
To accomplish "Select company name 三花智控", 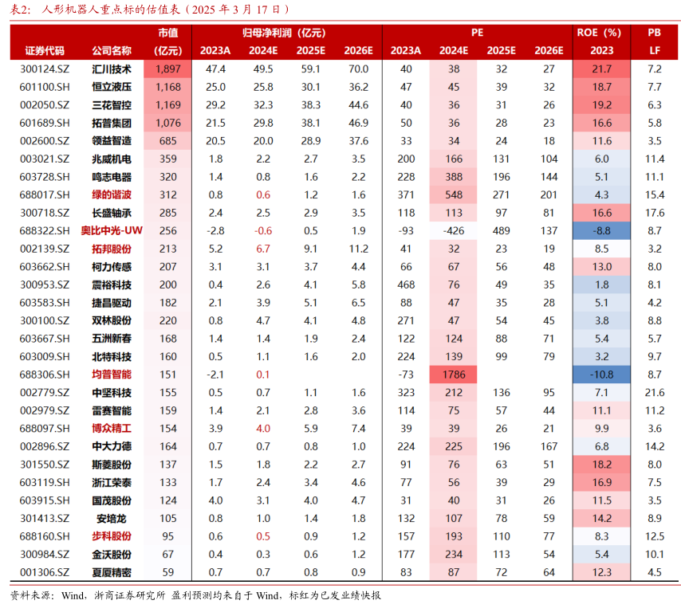I will [x=112, y=105].
